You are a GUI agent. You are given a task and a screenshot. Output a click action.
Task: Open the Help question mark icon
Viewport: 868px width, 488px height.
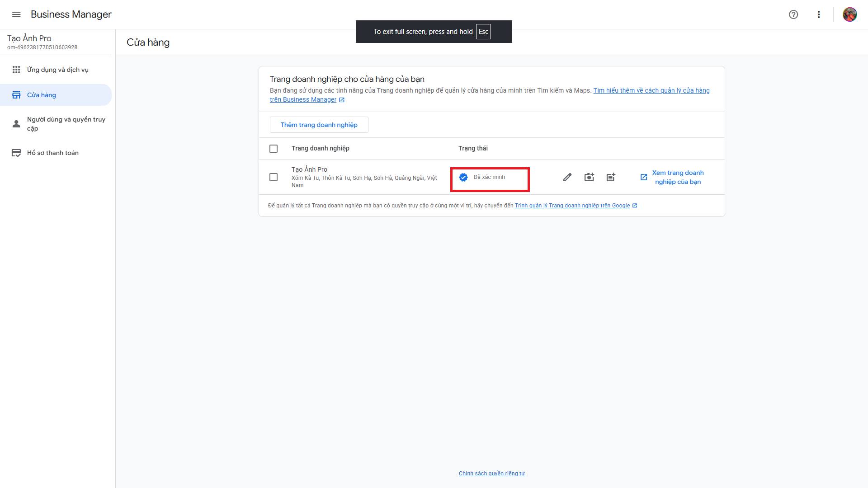(793, 14)
